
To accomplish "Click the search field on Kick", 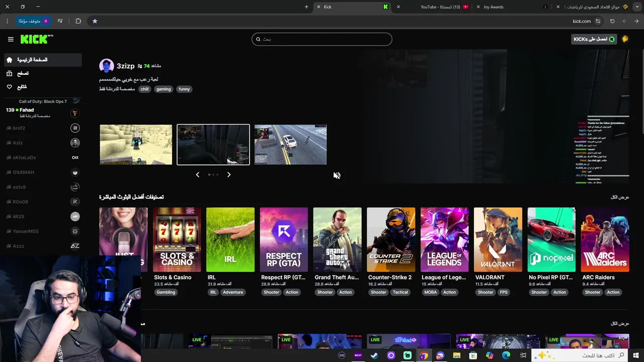I will click(322, 39).
